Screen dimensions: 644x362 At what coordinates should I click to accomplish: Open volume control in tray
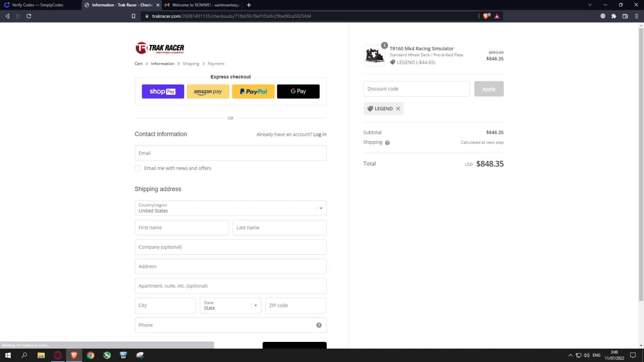[586, 355]
